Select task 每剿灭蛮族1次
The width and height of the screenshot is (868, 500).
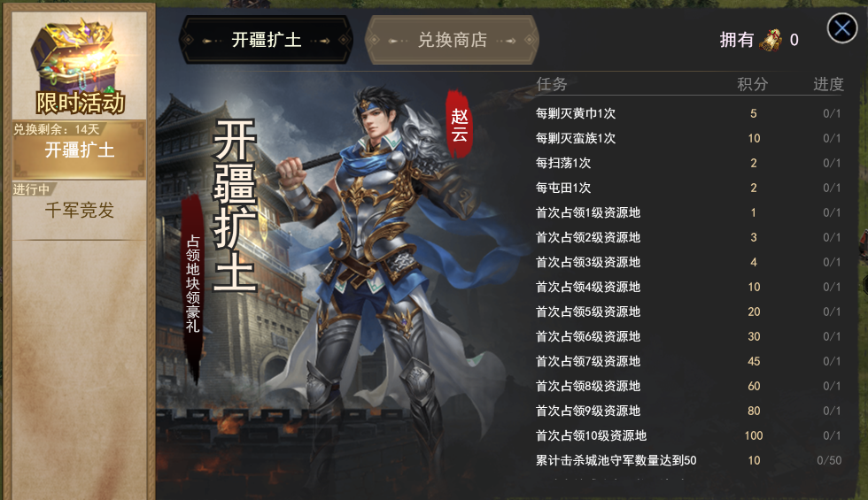tap(689, 138)
